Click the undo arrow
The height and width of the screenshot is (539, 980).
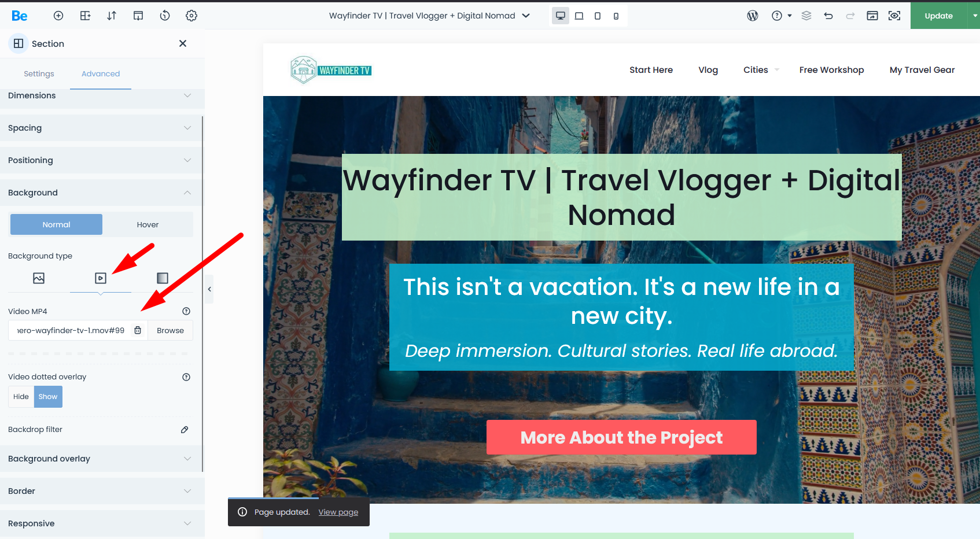pos(828,16)
